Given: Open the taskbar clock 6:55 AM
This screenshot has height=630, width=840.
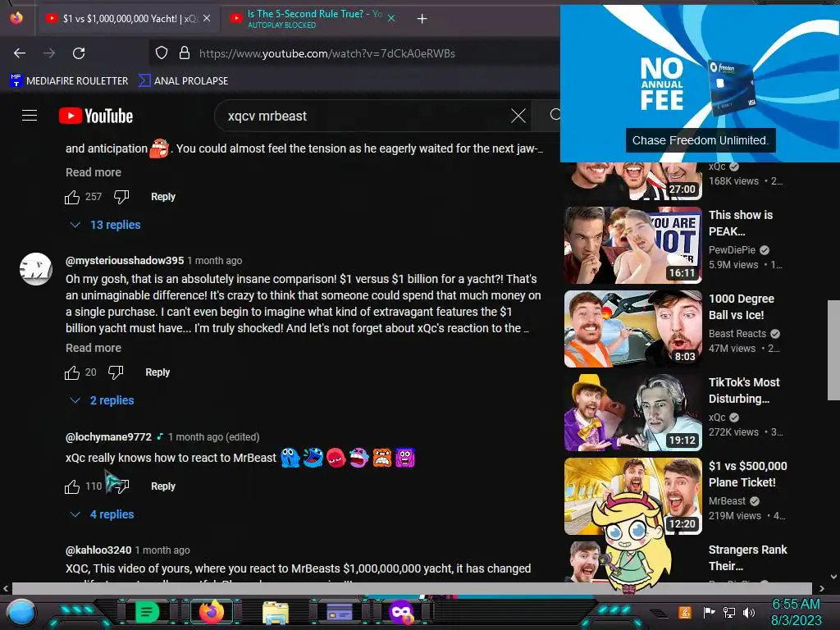Looking at the screenshot, I should (796, 612).
